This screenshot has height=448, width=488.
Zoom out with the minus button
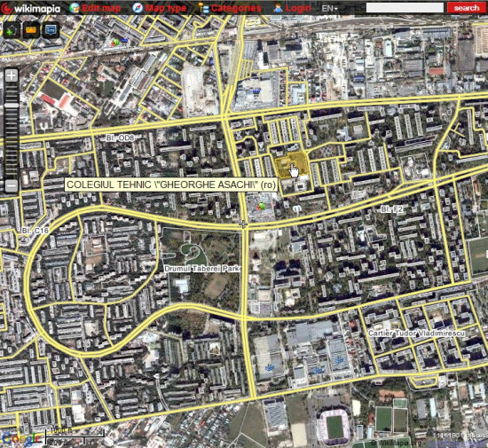[12, 185]
